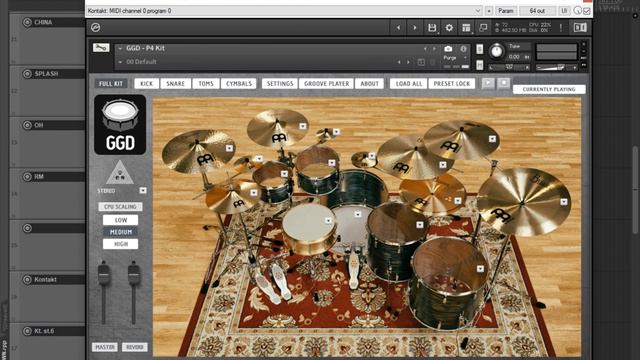Open the ABOUT tab
Viewport: 640px width, 360px height.
(369, 84)
